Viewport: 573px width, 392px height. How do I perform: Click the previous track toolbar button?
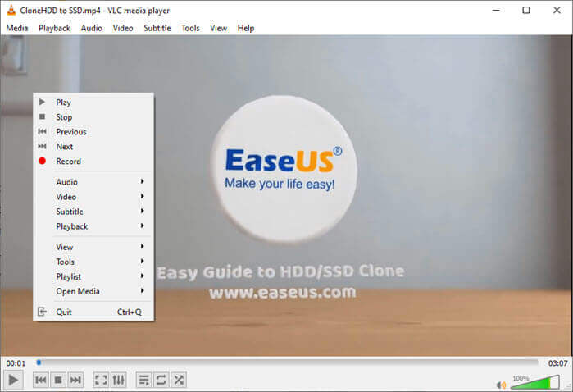(40, 380)
